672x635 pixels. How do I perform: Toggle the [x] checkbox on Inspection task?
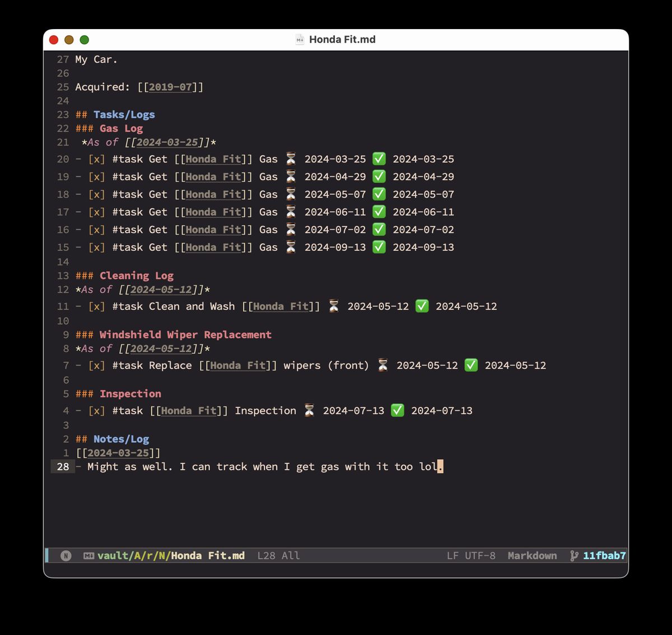97,410
